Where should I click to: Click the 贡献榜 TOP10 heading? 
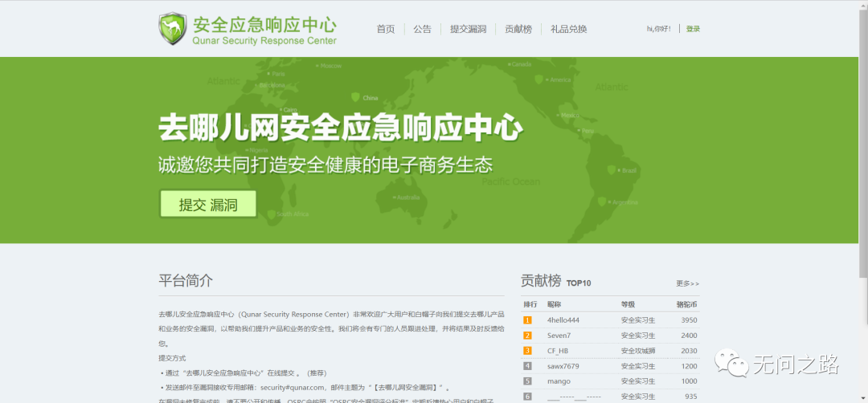[x=556, y=281]
